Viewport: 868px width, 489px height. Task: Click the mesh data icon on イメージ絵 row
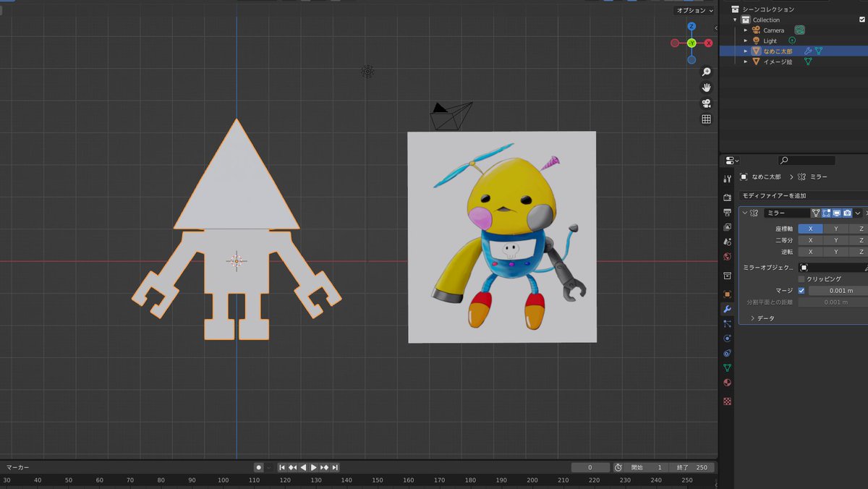[x=808, y=61]
